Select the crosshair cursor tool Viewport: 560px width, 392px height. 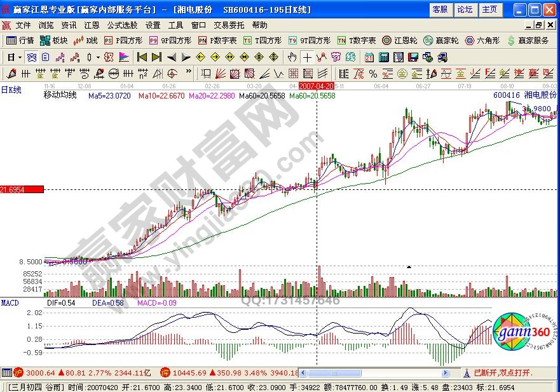pyautogui.click(x=307, y=57)
